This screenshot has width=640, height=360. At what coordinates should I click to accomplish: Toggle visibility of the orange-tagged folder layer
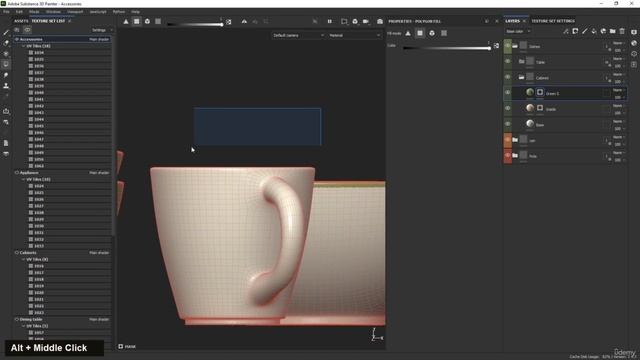tap(508, 140)
